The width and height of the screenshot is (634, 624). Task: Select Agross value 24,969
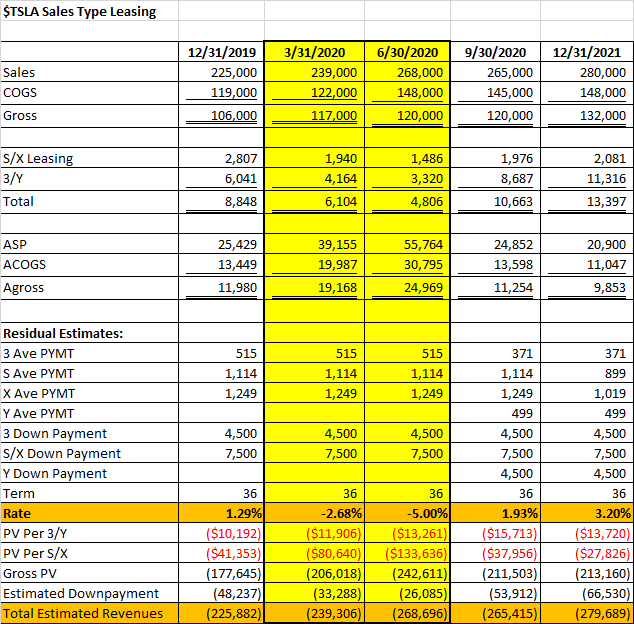(424, 288)
